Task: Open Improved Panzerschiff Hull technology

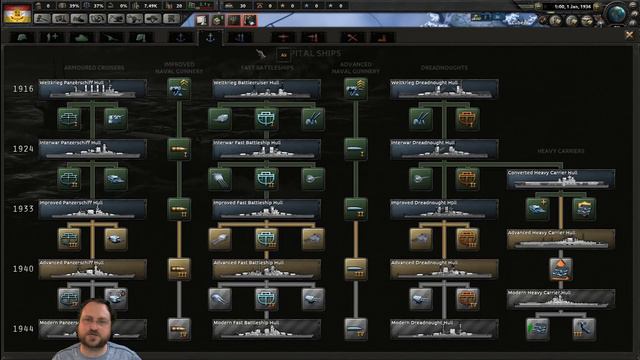Action: tap(93, 209)
